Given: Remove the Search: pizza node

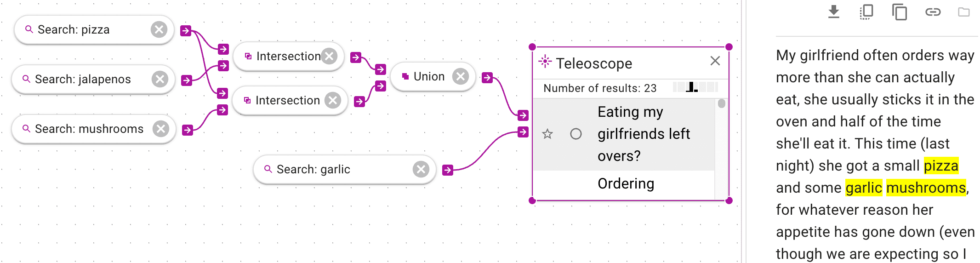Looking at the screenshot, I should click(x=159, y=30).
